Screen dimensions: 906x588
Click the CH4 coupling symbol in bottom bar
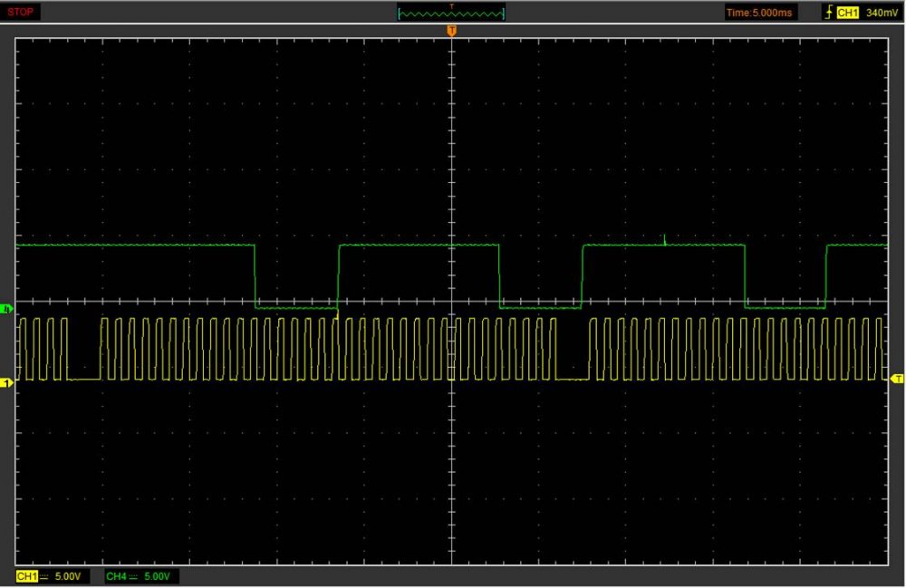133,576
